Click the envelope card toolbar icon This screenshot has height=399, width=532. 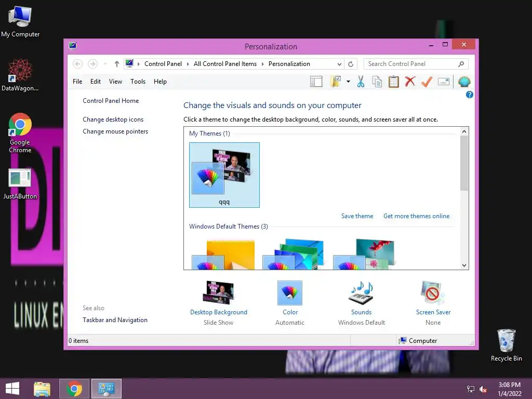pyautogui.click(x=444, y=82)
